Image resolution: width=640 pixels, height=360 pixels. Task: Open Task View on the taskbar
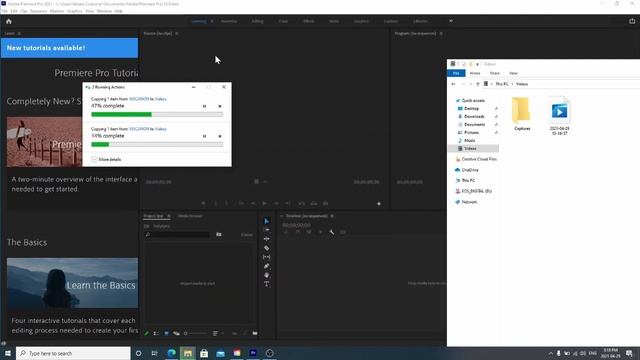point(154,353)
